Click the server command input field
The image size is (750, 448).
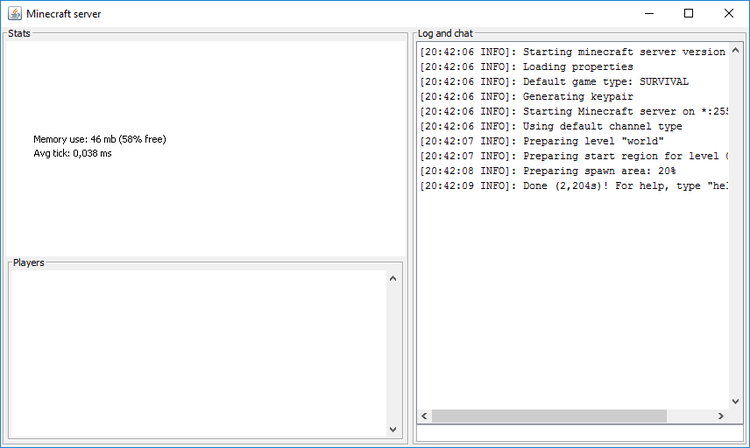[x=580, y=433]
